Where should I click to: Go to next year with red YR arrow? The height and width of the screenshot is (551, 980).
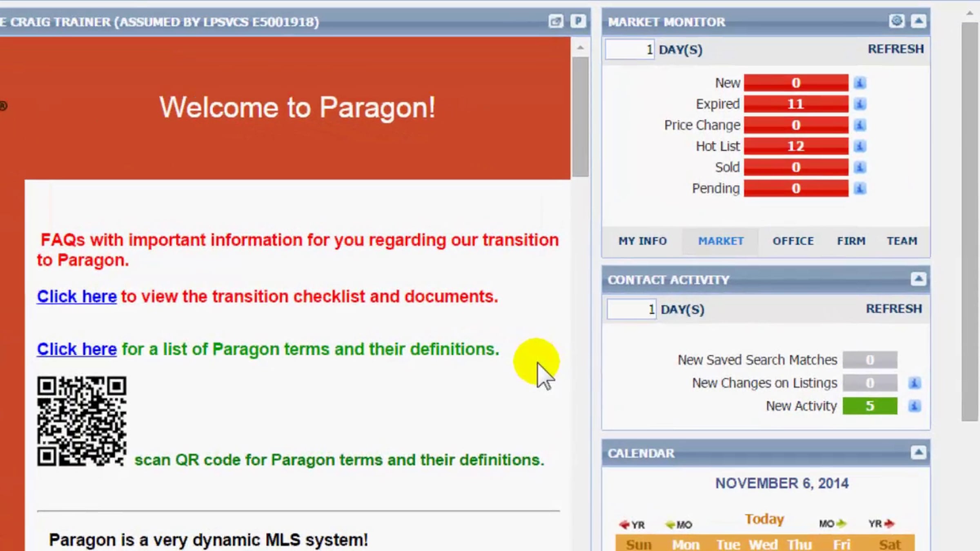(882, 524)
